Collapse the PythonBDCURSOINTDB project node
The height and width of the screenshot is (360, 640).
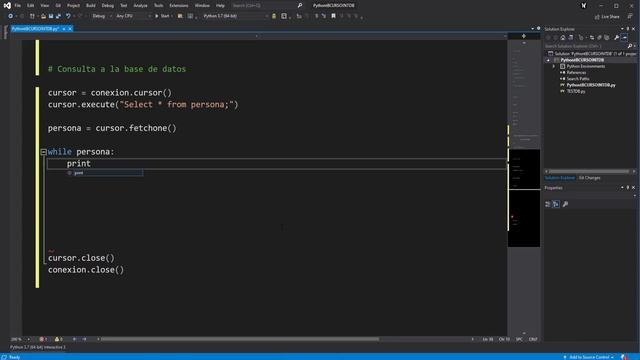coord(548,60)
